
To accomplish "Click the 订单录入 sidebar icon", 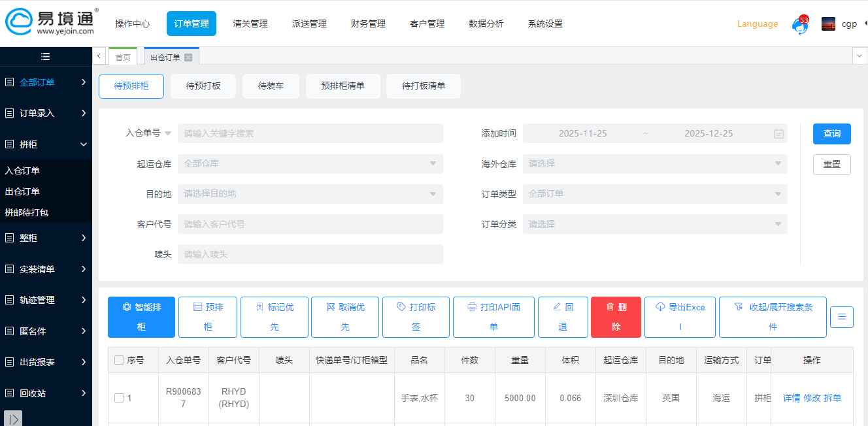I will 9,113.
